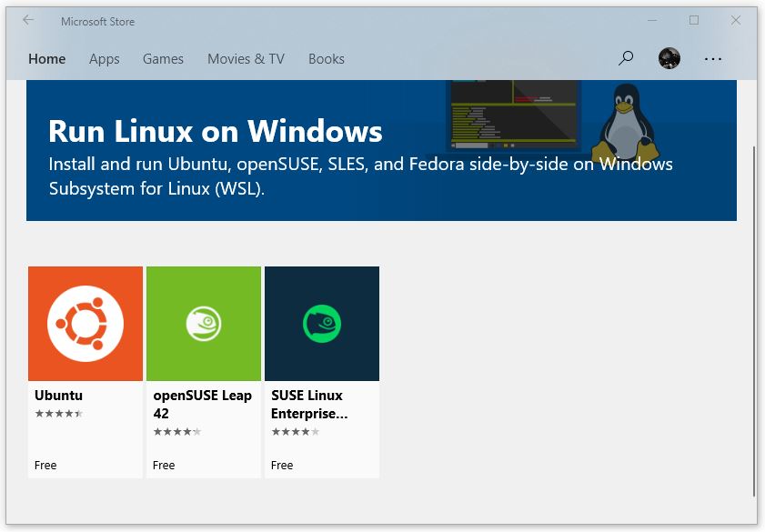
Task: Click the Ubuntu star rating
Action: click(58, 414)
